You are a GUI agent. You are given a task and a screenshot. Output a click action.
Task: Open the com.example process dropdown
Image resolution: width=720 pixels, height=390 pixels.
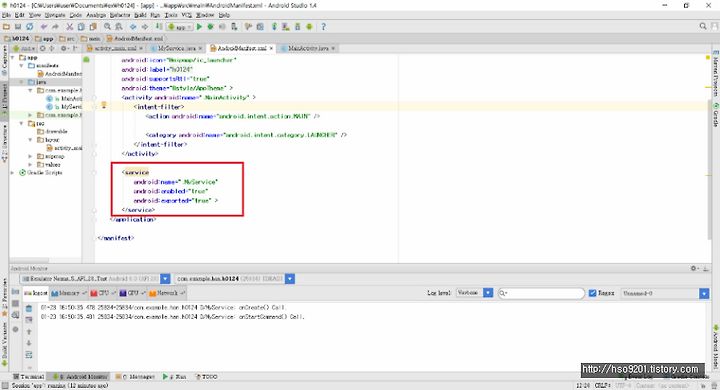(290, 279)
